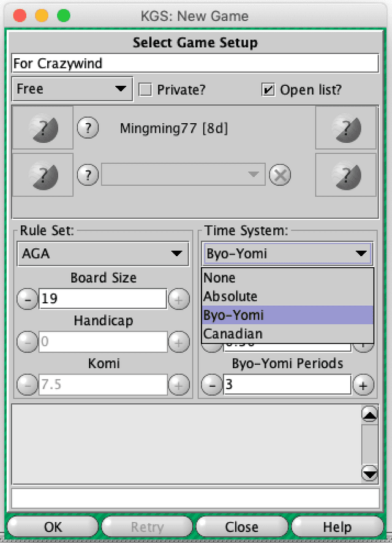Click the Help button
This screenshot has height=543, width=392.
[x=337, y=526]
